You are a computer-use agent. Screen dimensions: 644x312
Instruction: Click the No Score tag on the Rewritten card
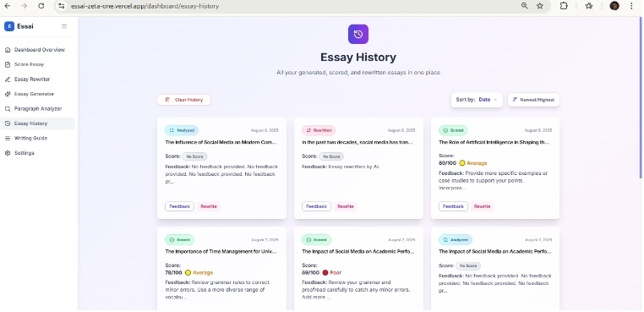click(x=331, y=156)
